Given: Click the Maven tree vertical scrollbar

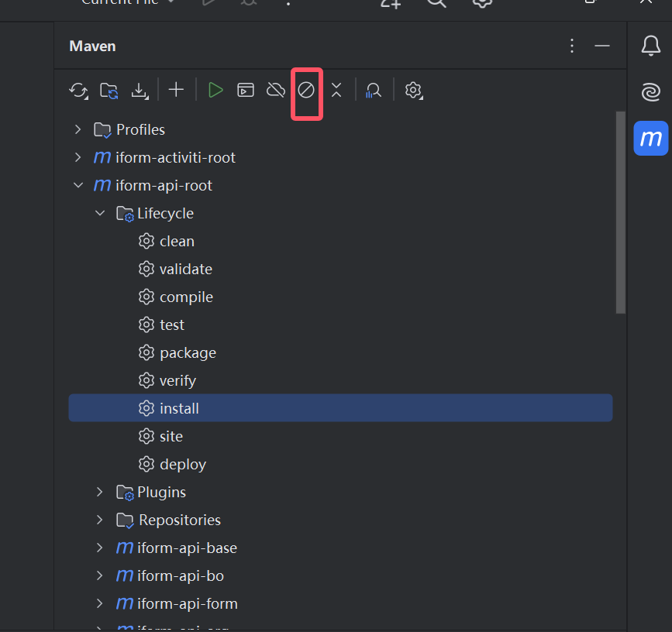Looking at the screenshot, I should (x=620, y=213).
